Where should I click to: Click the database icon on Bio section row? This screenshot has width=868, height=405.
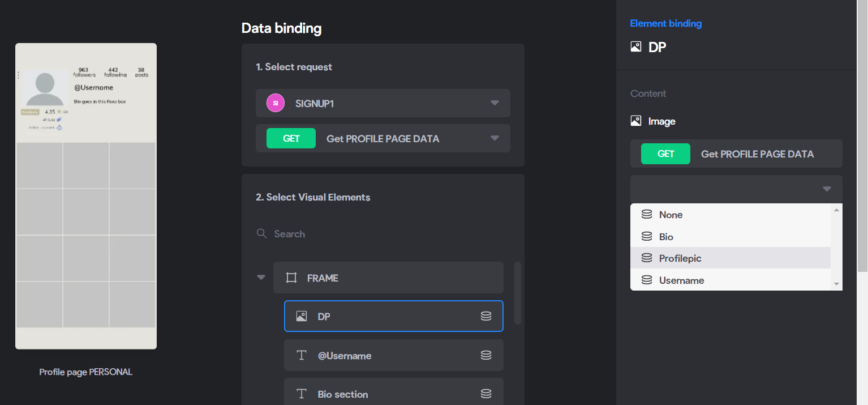485,394
